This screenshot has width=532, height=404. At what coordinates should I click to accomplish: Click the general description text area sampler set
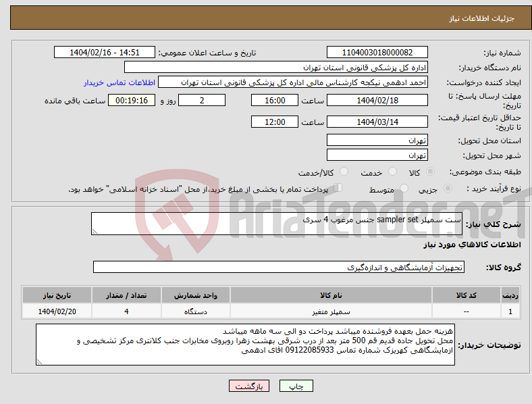[x=277, y=224]
